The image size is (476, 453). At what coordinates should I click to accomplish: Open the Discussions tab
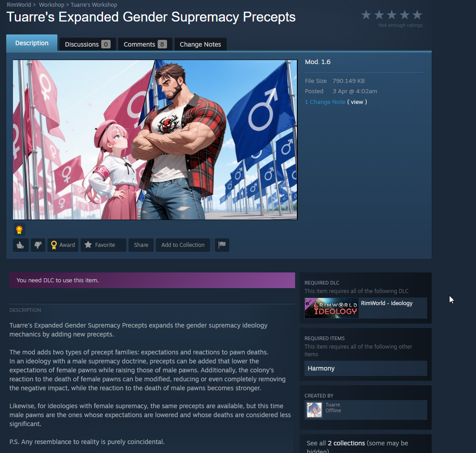pyautogui.click(x=87, y=44)
